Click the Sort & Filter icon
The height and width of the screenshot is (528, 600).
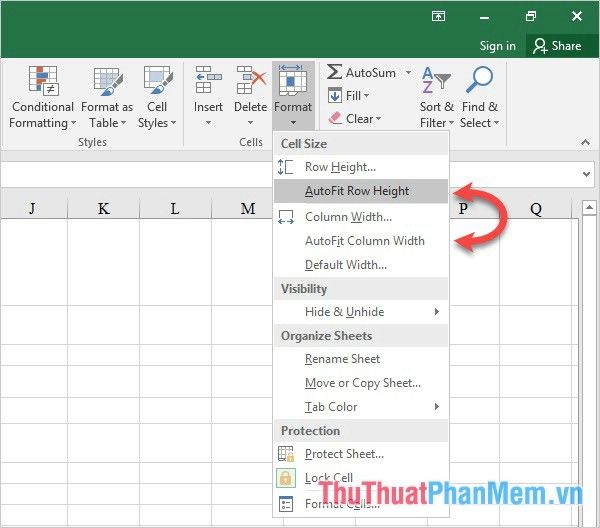436,80
